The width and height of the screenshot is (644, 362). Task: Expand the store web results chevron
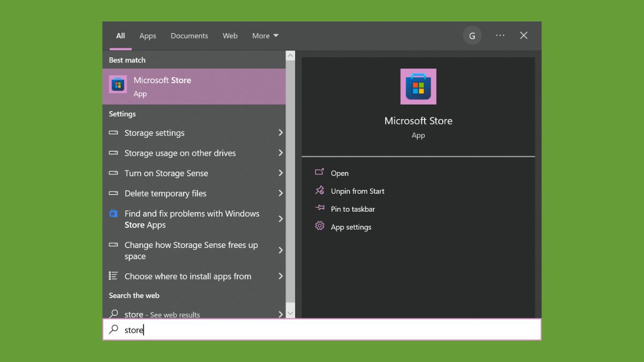coord(280,314)
